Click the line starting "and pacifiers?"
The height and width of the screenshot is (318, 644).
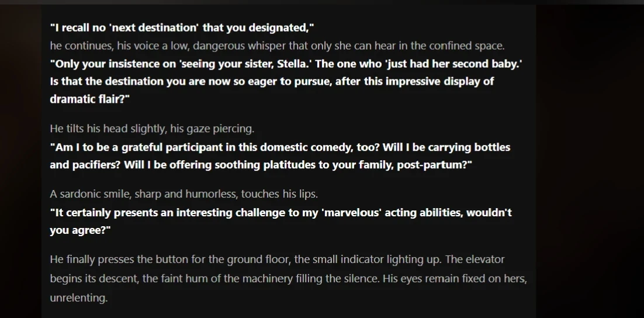click(x=261, y=165)
